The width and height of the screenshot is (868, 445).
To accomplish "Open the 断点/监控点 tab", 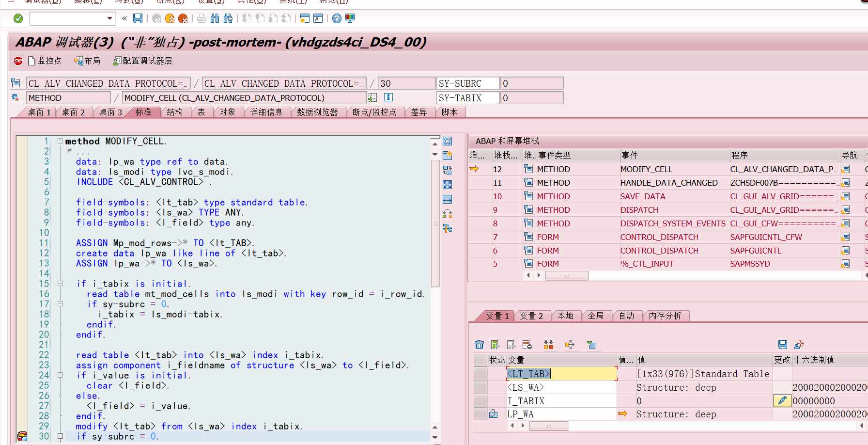I will 374,112.
